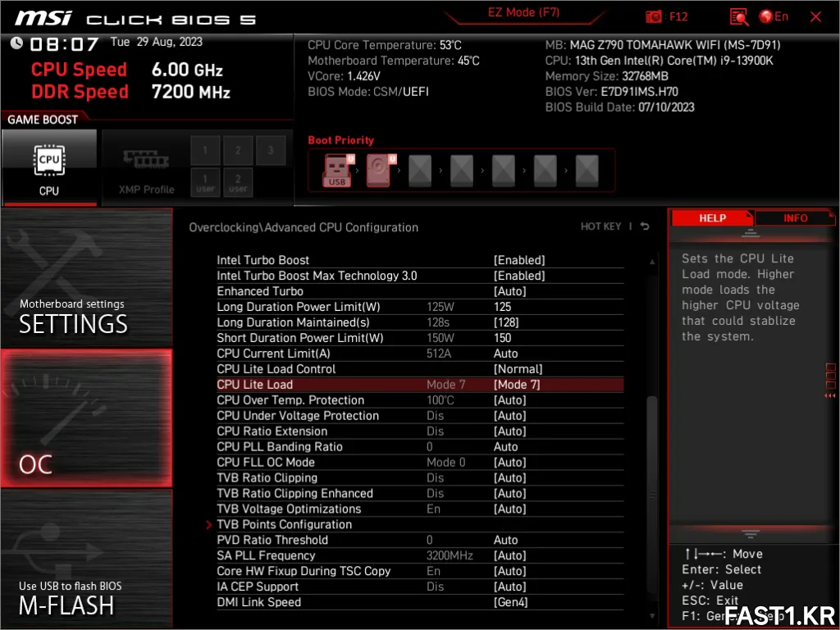Select TVB Voltage Optimizations row
This screenshot has width=840, height=630.
pyautogui.click(x=419, y=509)
